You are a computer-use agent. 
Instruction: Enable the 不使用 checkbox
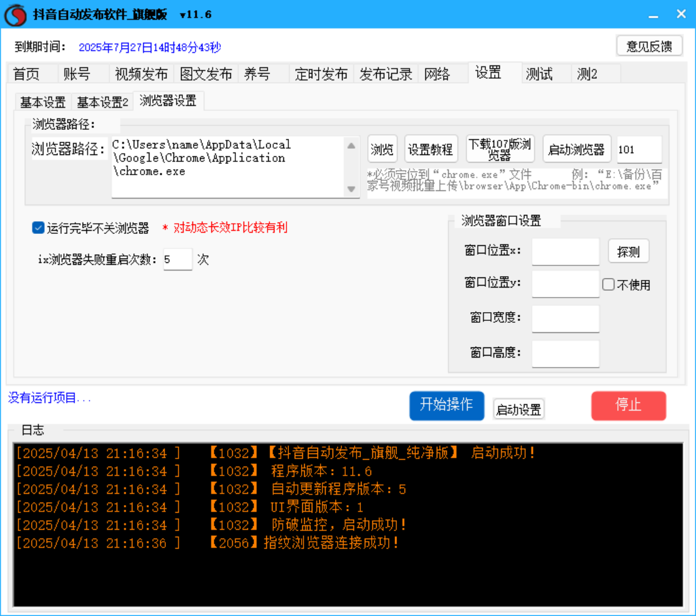point(608,285)
